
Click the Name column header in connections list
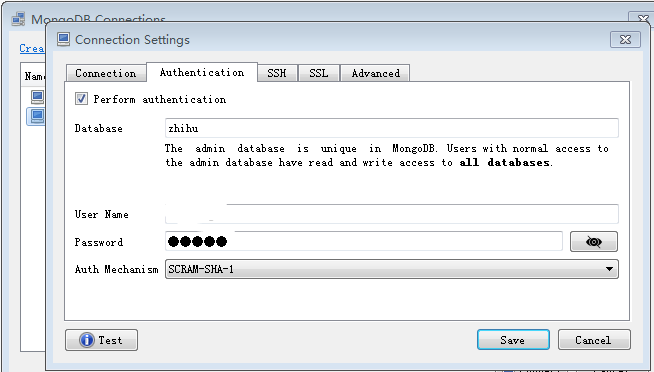coord(34,76)
